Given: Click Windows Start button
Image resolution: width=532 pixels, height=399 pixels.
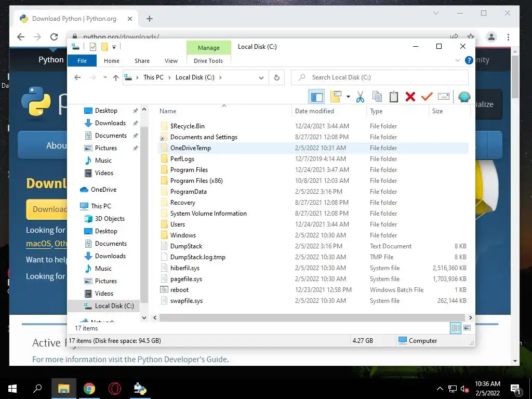Looking at the screenshot, I should pos(12,389).
